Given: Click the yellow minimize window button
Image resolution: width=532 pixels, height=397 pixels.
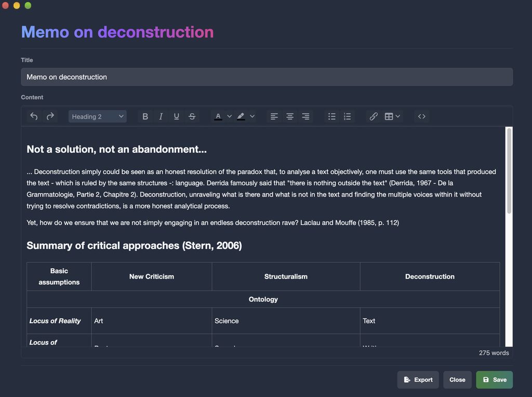Looking at the screenshot, I should click(17, 5).
